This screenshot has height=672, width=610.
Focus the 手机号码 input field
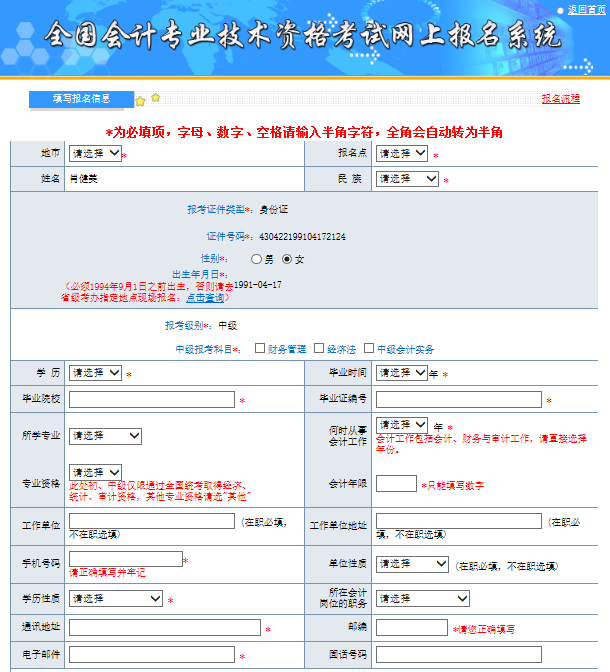[x=126, y=559]
